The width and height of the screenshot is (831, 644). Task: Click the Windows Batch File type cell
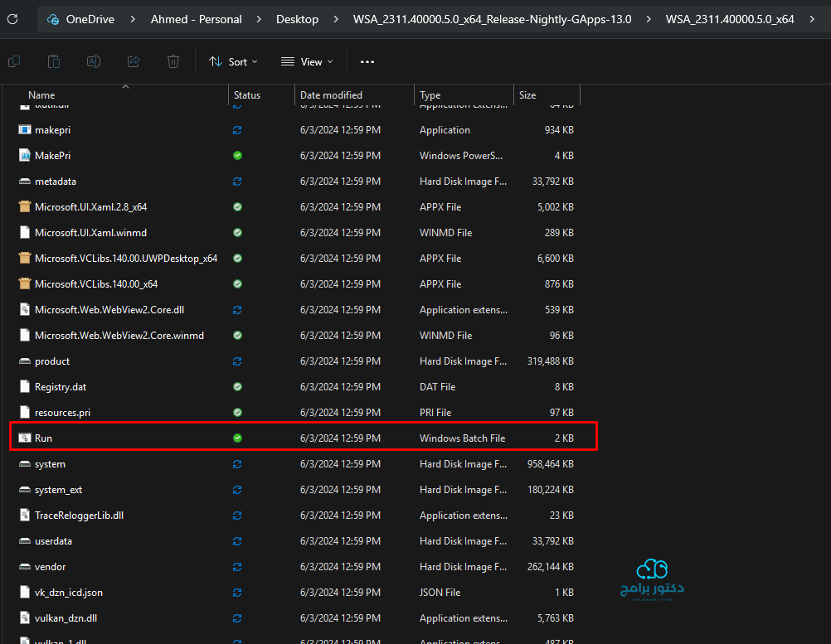pyautogui.click(x=462, y=438)
